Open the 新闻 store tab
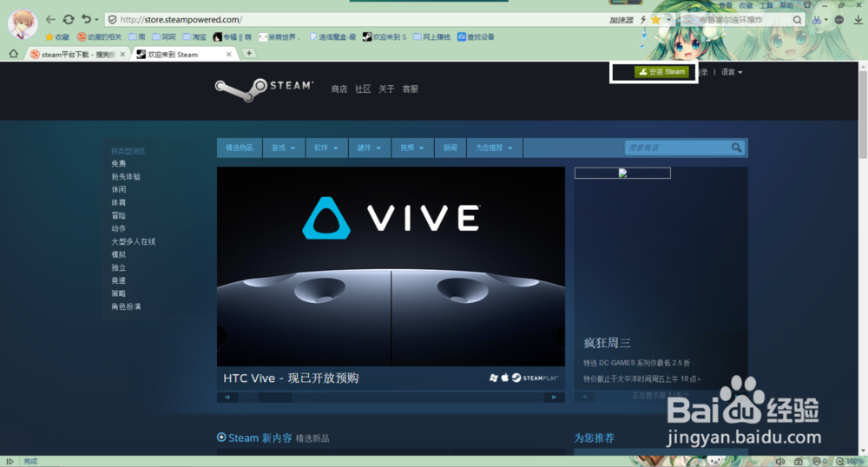The height and width of the screenshot is (467, 868). (x=450, y=148)
